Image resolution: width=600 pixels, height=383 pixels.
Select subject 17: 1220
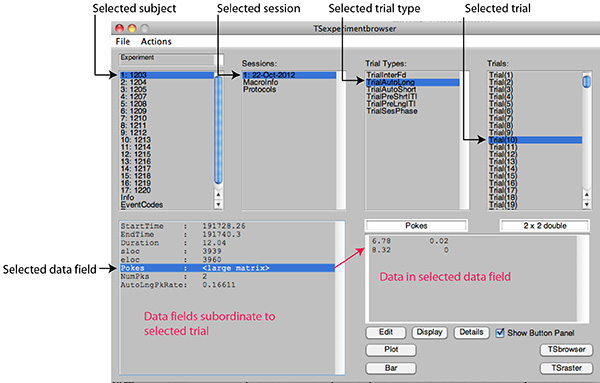pos(167,191)
